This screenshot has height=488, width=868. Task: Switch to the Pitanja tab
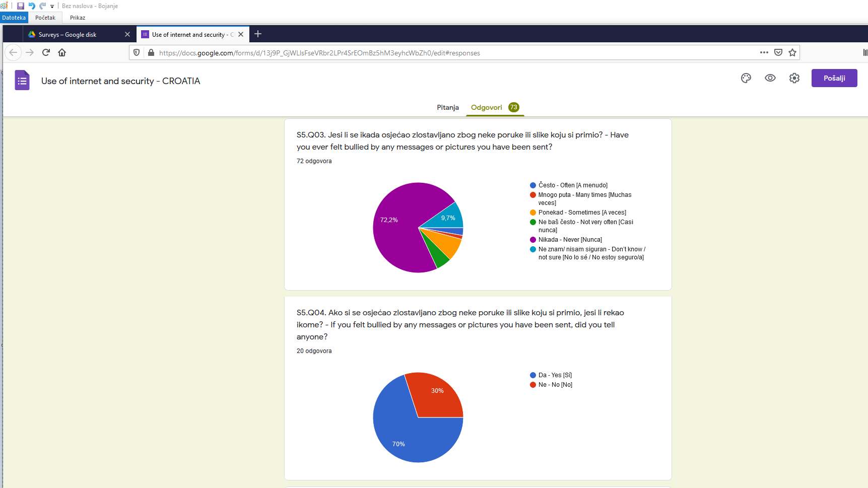pyautogui.click(x=447, y=107)
